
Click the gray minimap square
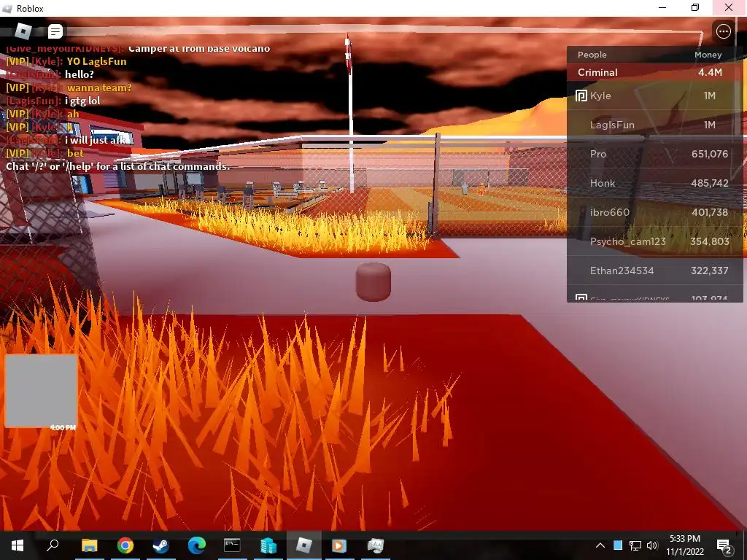(41, 391)
